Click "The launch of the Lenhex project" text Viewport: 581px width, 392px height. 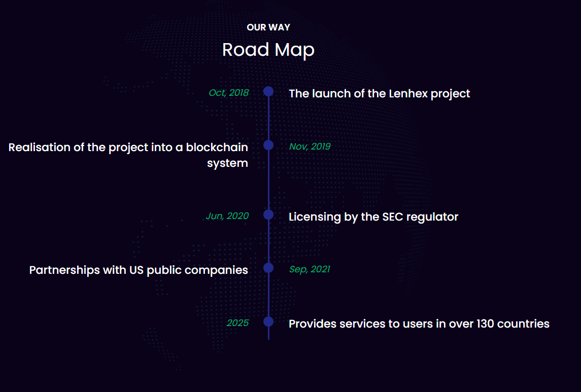pos(379,94)
